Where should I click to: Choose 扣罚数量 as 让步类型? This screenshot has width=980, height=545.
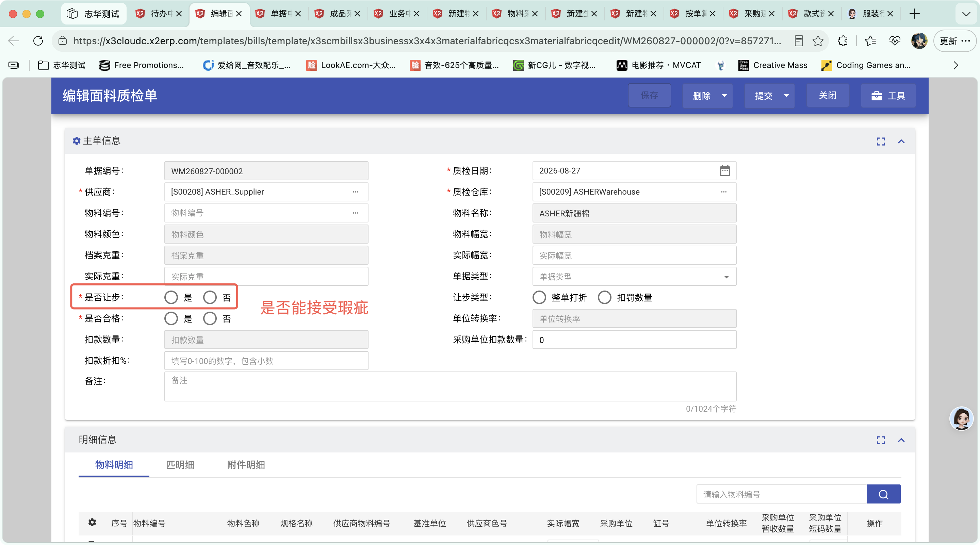click(605, 297)
